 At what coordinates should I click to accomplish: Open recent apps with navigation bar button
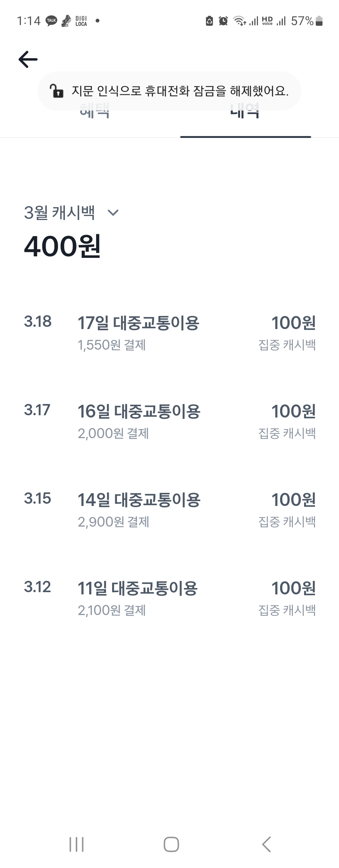click(76, 844)
